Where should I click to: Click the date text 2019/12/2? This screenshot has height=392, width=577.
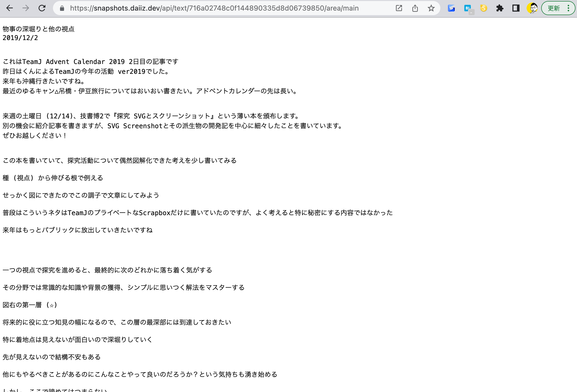[20, 38]
